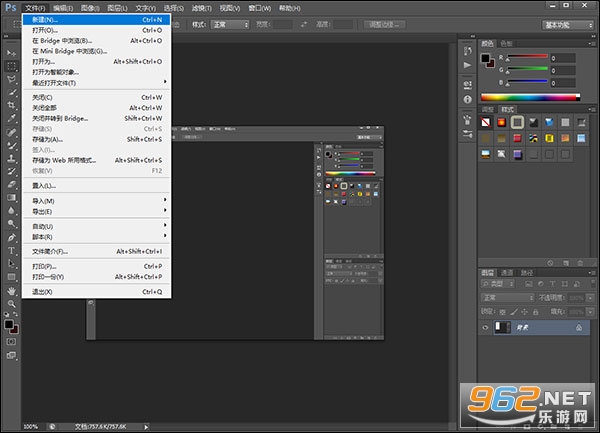The image size is (600, 433).
Task: Click the delete style trash icon
Action: click(580, 263)
